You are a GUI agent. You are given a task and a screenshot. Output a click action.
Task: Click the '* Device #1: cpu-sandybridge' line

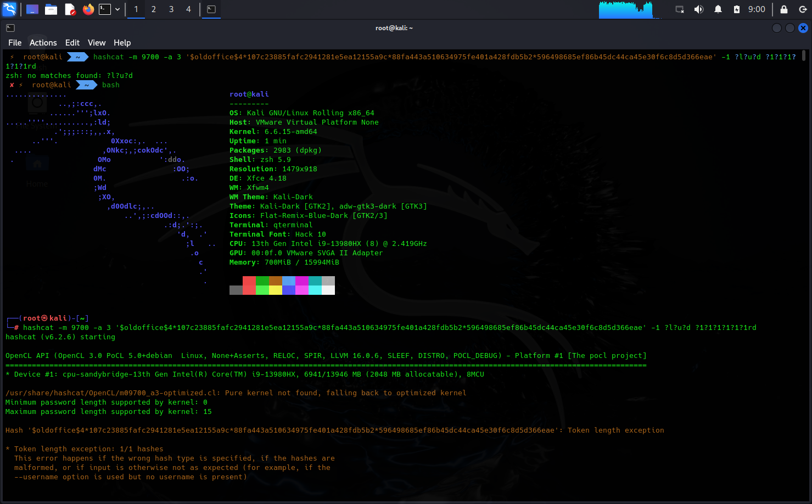coord(245,374)
